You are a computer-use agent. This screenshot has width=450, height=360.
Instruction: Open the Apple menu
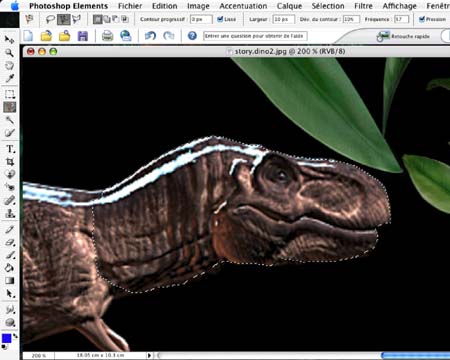[15, 6]
